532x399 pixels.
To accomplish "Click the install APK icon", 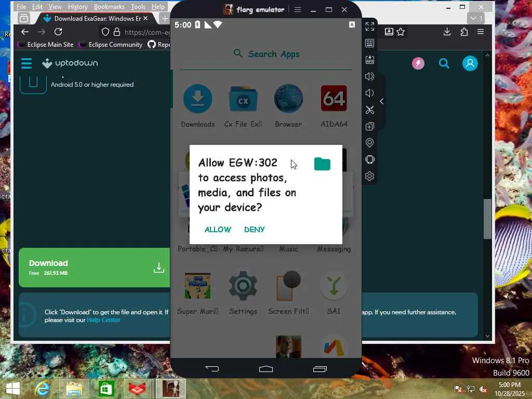I will pyautogui.click(x=370, y=60).
